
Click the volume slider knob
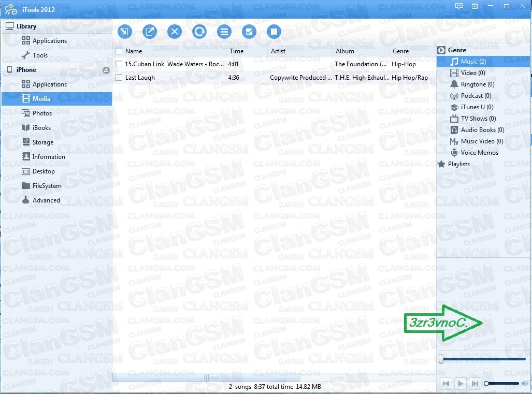(x=486, y=384)
